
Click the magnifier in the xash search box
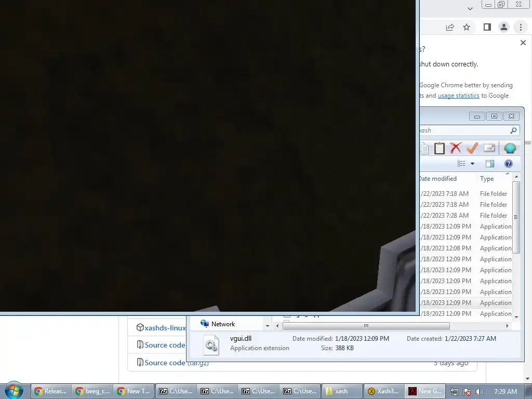coord(513,130)
